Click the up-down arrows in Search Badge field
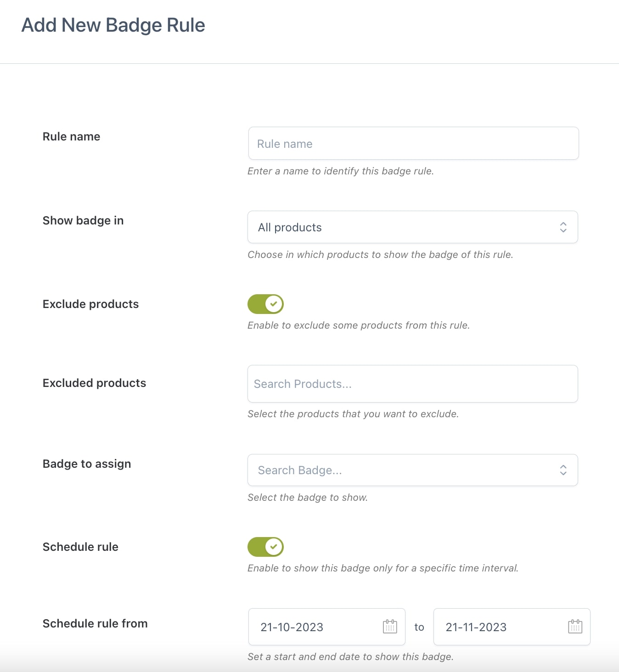The width and height of the screenshot is (619, 672). (563, 470)
